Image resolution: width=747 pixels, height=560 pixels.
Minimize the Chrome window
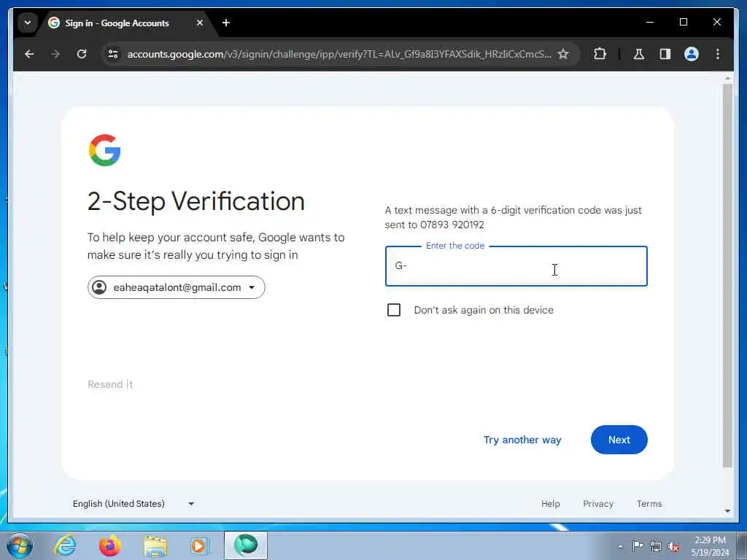pyautogui.click(x=650, y=22)
